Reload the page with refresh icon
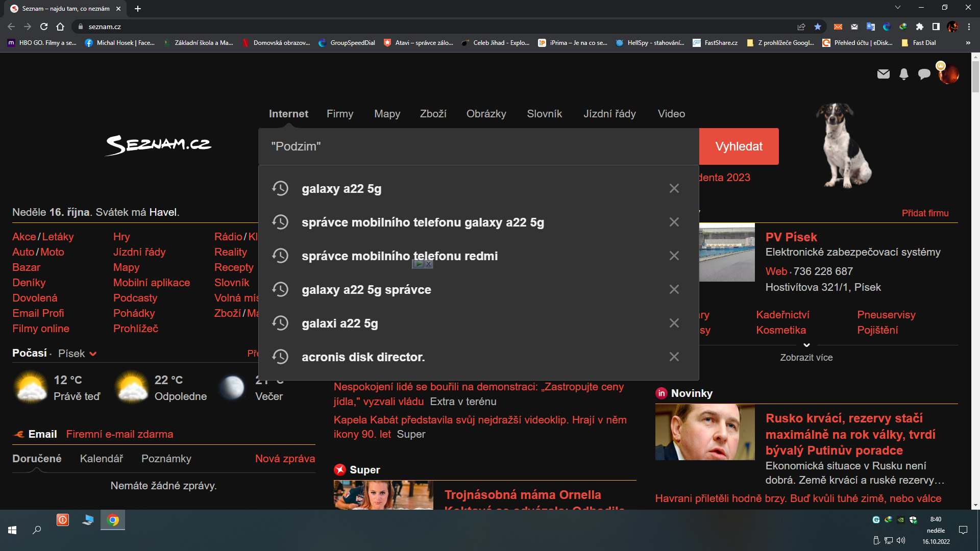The width and height of the screenshot is (980, 551). pos(44,27)
